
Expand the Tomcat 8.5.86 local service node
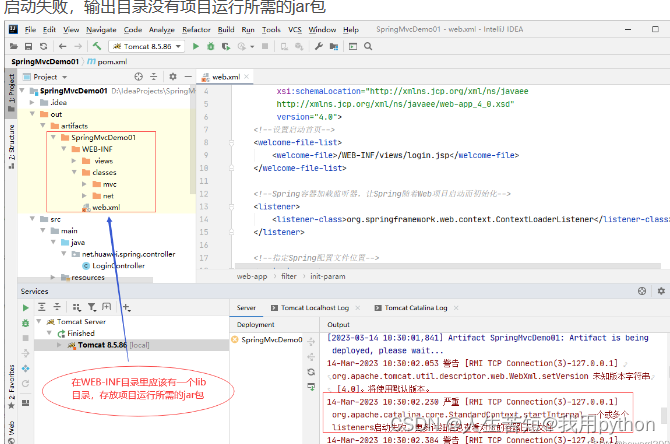[59, 345]
